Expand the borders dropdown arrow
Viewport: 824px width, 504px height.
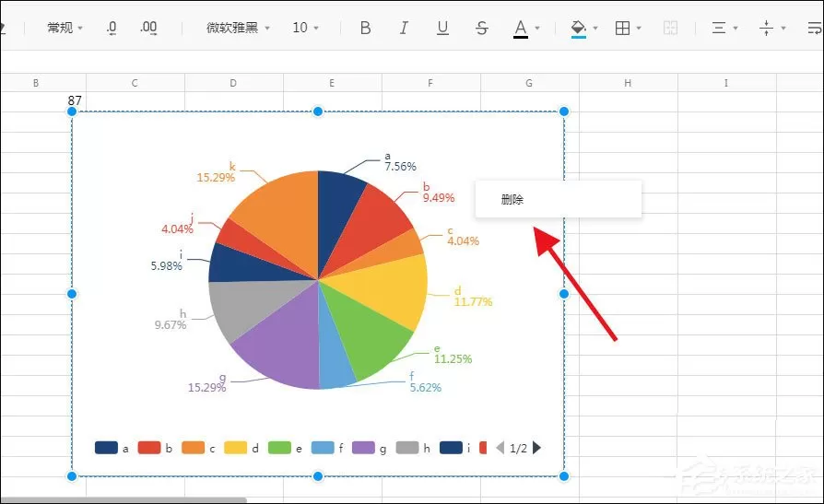click(639, 28)
